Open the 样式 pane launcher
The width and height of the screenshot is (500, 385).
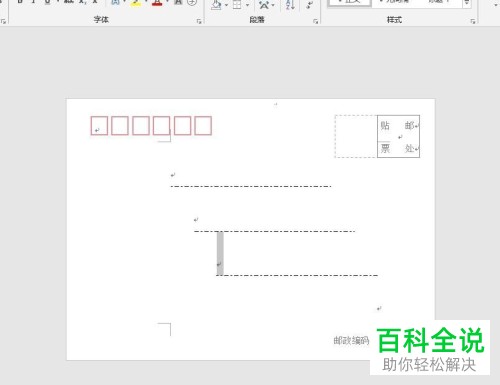click(473, 21)
